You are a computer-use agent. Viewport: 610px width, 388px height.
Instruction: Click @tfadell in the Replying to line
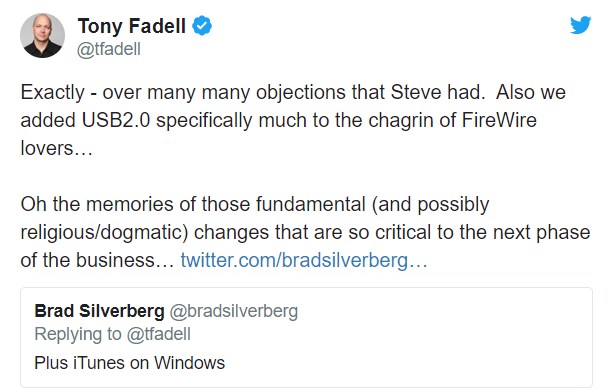tap(159, 334)
